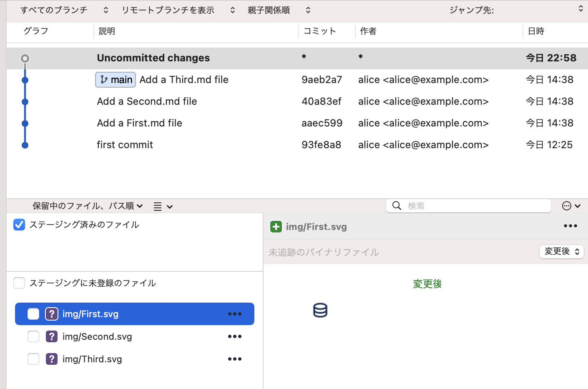The height and width of the screenshot is (389, 588).
Task: Click the 日時 column header
Action: [536, 31]
